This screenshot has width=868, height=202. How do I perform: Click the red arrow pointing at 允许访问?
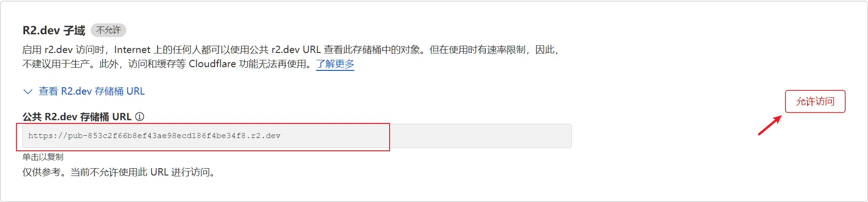[770, 125]
